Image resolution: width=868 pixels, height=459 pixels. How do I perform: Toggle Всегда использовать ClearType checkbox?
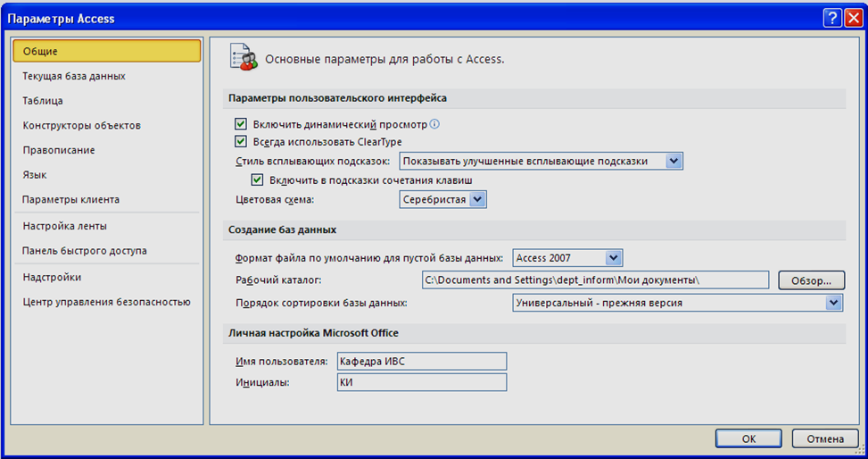(x=241, y=142)
